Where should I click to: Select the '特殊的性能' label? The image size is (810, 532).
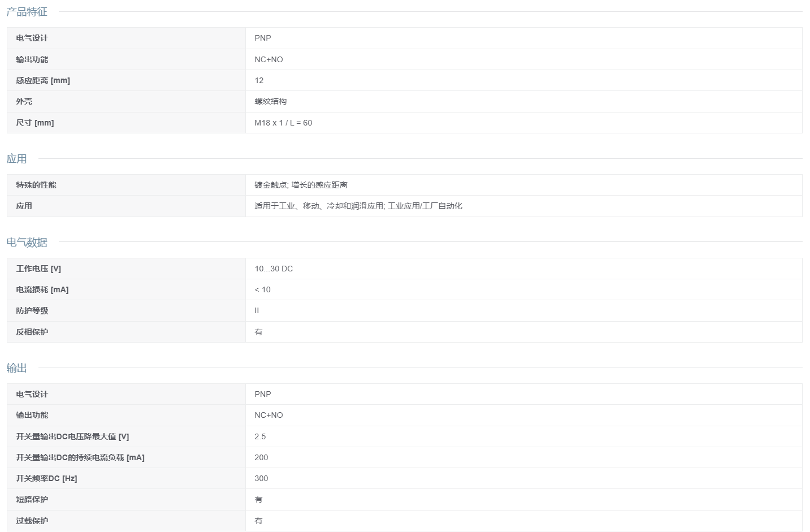tap(36, 185)
